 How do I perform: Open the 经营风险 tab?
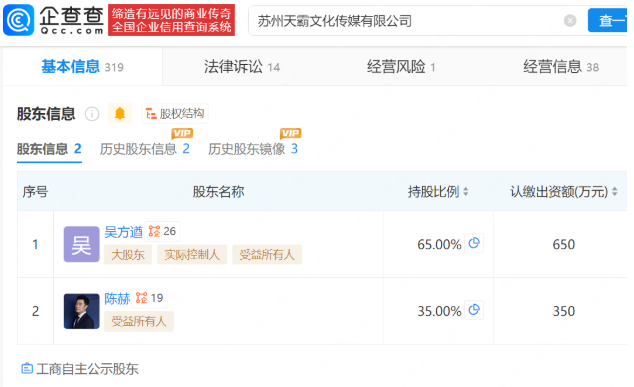pyautogui.click(x=401, y=66)
